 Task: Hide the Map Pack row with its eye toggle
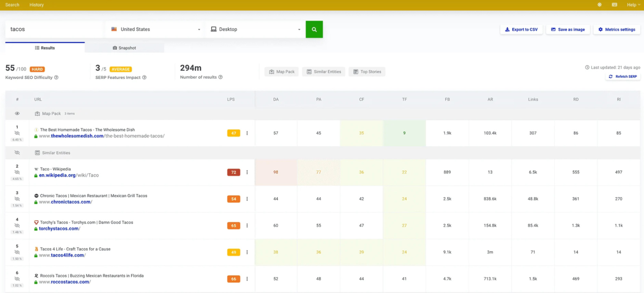(17, 113)
